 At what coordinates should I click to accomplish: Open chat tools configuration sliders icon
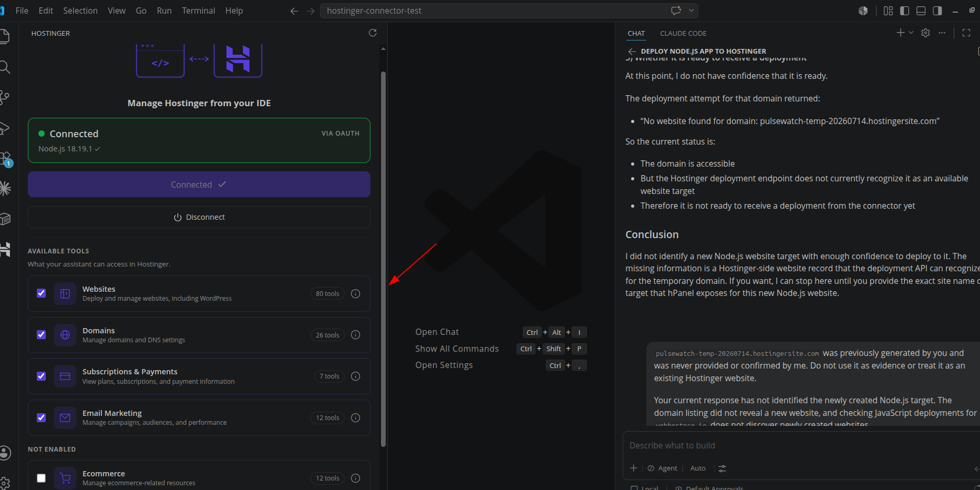point(722,468)
